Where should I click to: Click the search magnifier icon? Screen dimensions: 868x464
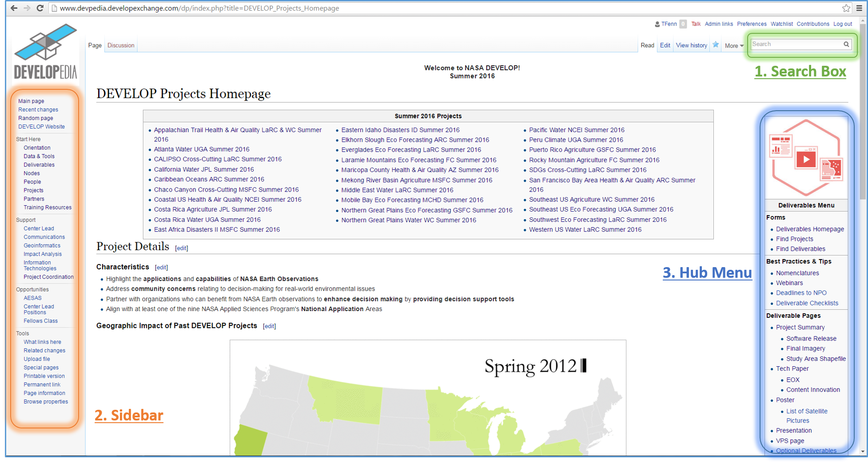click(846, 44)
